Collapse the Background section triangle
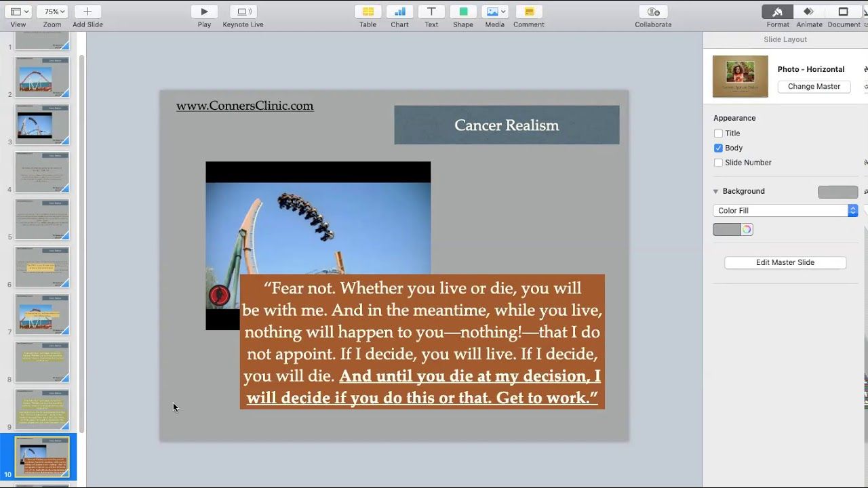Viewport: 868px width, 488px height. [715, 192]
